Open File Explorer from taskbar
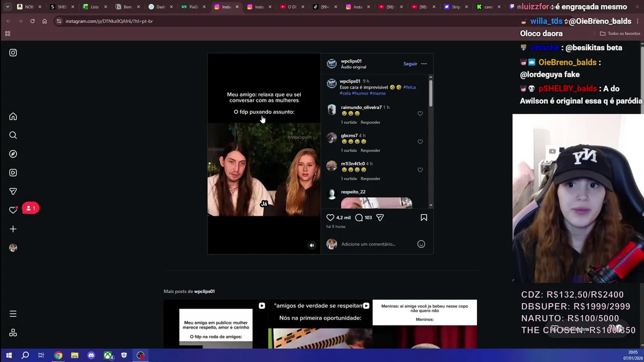Screen dimensions: 644x362 click(74, 355)
